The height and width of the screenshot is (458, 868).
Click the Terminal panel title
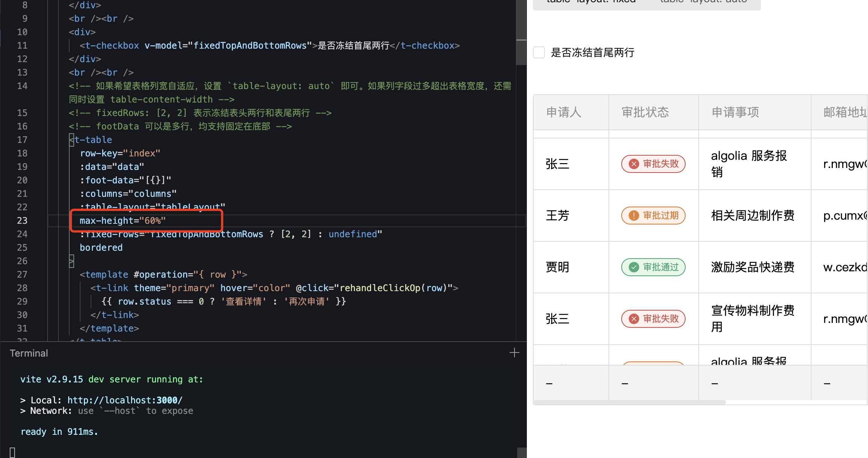click(29, 353)
